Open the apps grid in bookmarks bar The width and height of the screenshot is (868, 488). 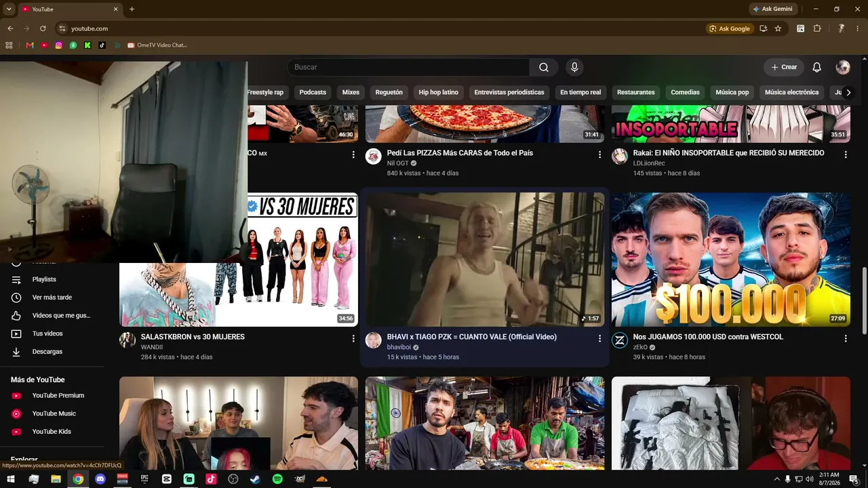click(9, 45)
